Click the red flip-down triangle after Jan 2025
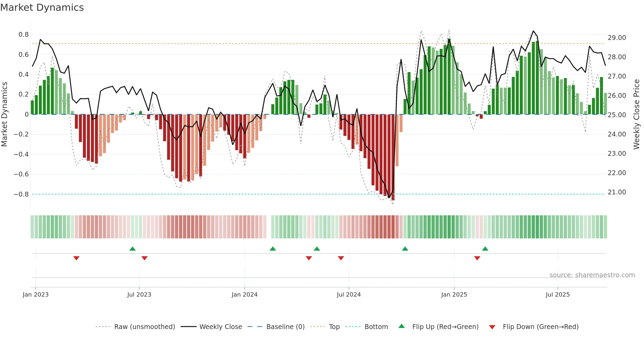This screenshot has width=644, height=362. point(477,258)
